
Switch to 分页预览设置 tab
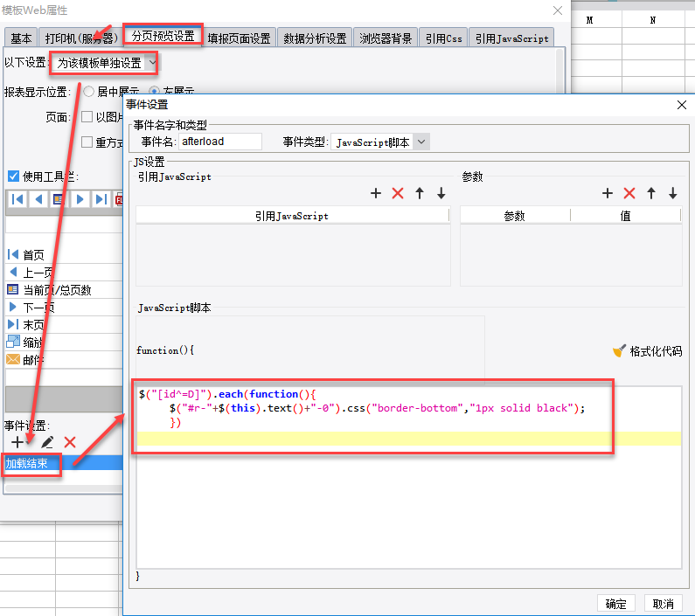click(163, 36)
